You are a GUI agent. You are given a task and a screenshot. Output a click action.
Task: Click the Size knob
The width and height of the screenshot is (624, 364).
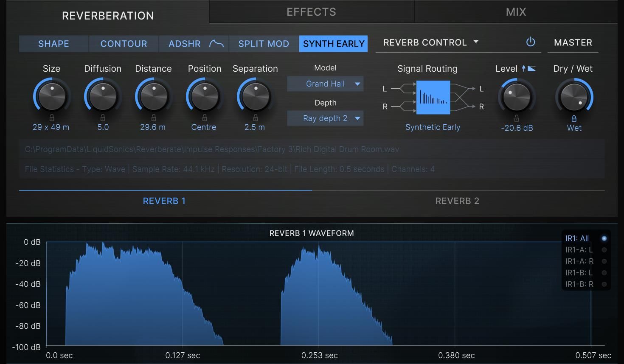pos(52,96)
